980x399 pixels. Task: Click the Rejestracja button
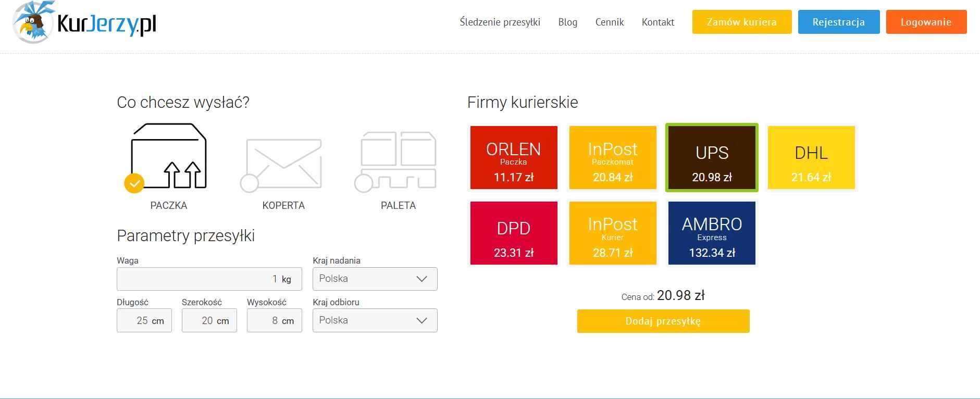[839, 22]
